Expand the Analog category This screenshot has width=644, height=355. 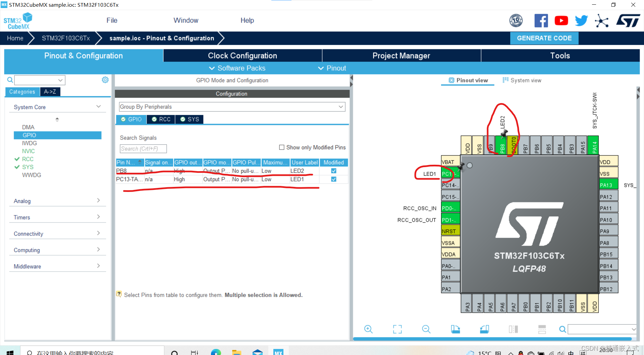tap(57, 201)
